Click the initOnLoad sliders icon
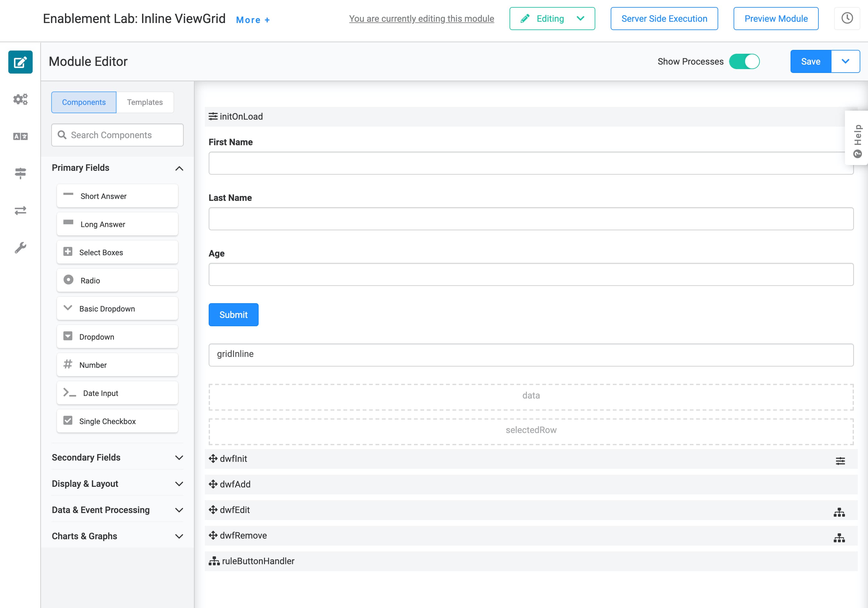This screenshot has width=868, height=608. (213, 116)
